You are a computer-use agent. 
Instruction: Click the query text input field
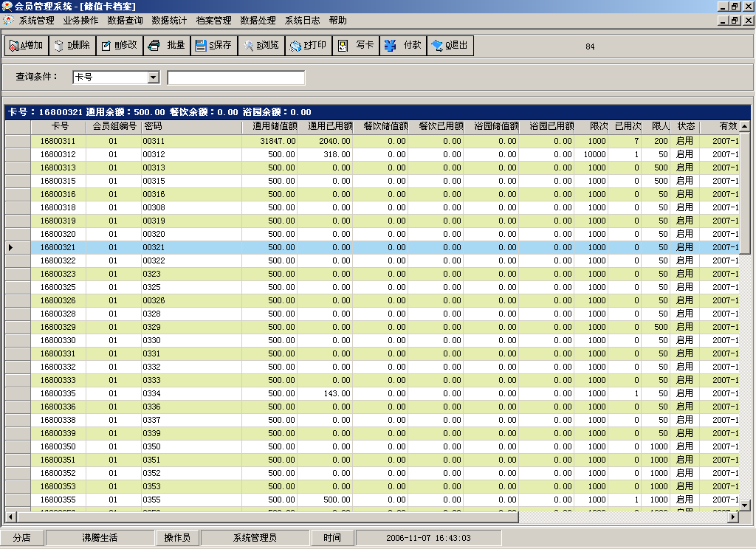tap(236, 77)
